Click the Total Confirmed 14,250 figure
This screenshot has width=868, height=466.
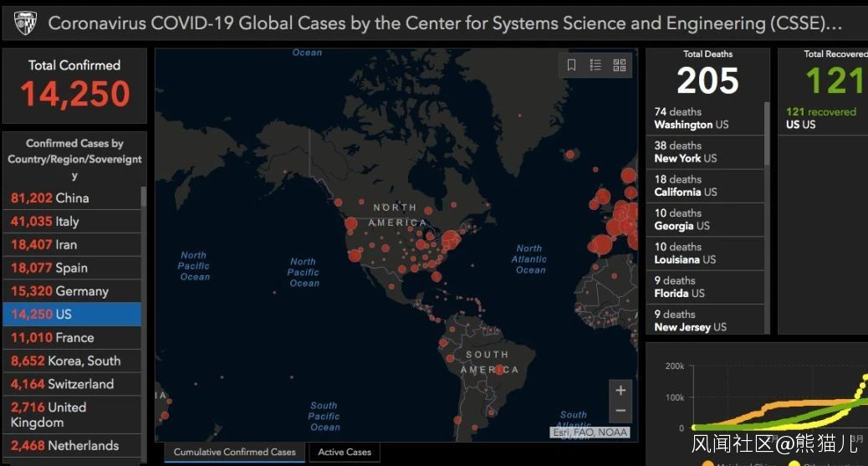pyautogui.click(x=74, y=93)
